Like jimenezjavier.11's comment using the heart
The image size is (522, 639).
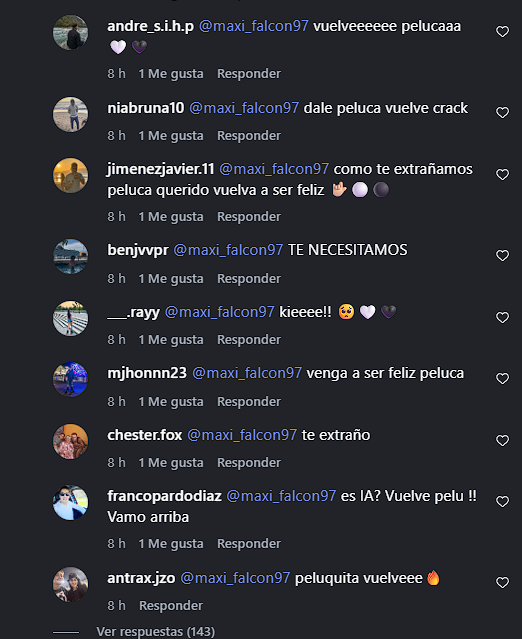pyautogui.click(x=502, y=174)
